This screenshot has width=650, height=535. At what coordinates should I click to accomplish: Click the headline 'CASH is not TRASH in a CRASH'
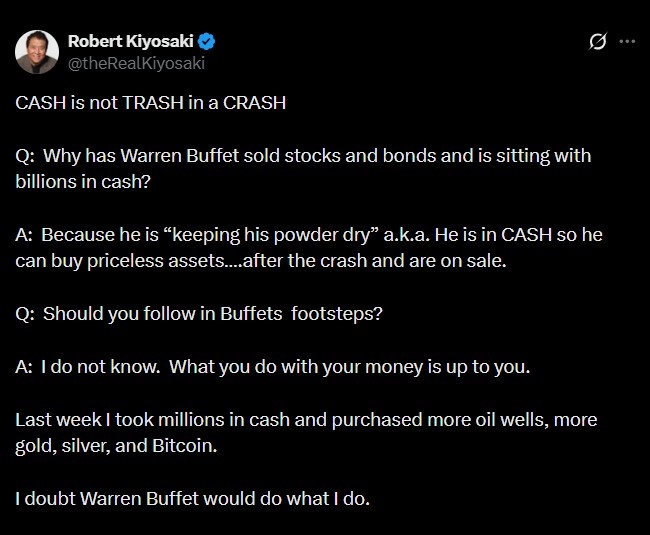click(150, 103)
